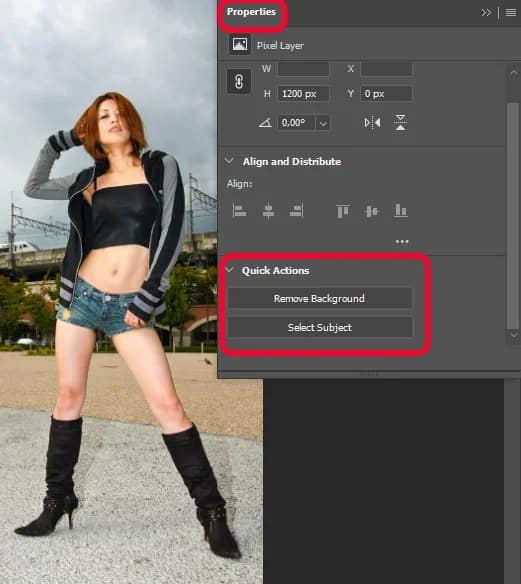
Task: Collapse the Align and Distribute section
Action: pos(229,161)
